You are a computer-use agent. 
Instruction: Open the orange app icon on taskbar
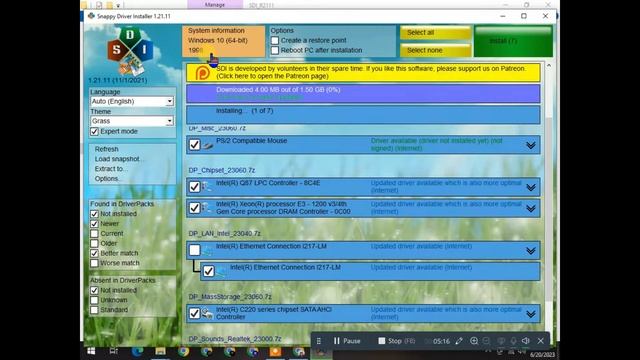pyautogui.click(x=275, y=351)
